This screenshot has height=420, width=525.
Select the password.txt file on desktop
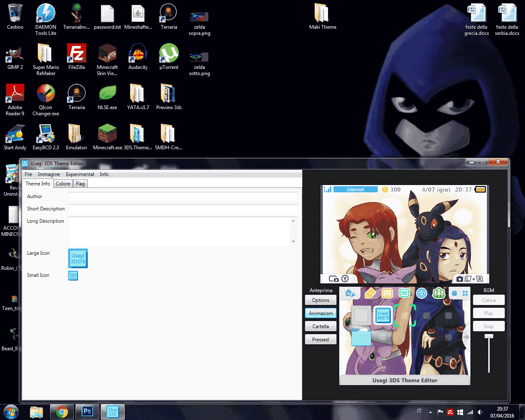[x=107, y=16]
